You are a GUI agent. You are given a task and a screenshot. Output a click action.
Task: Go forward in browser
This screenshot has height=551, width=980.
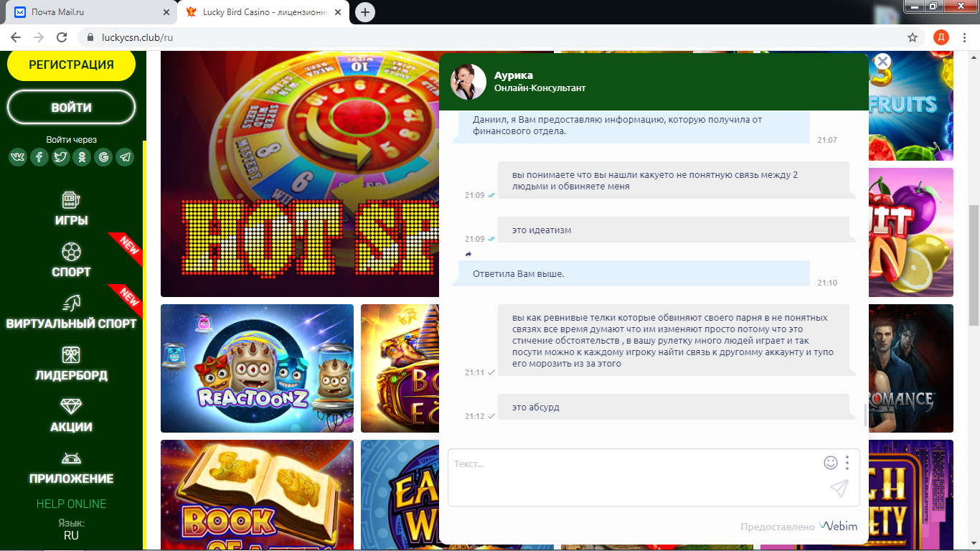coord(39,37)
